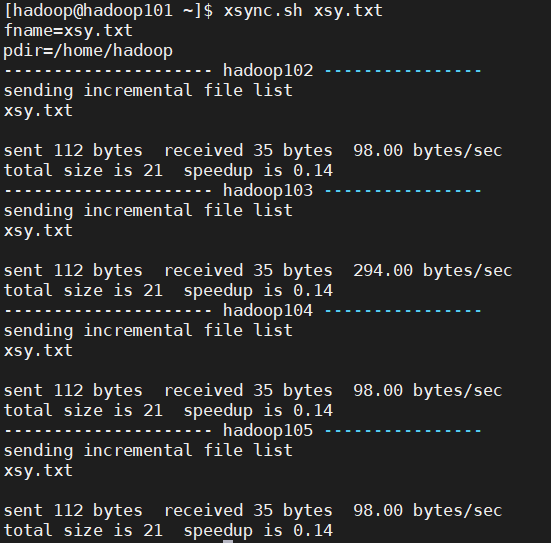The width and height of the screenshot is (551, 543).
Task: Select the fname=xsy.txt output line
Action: click(68, 31)
